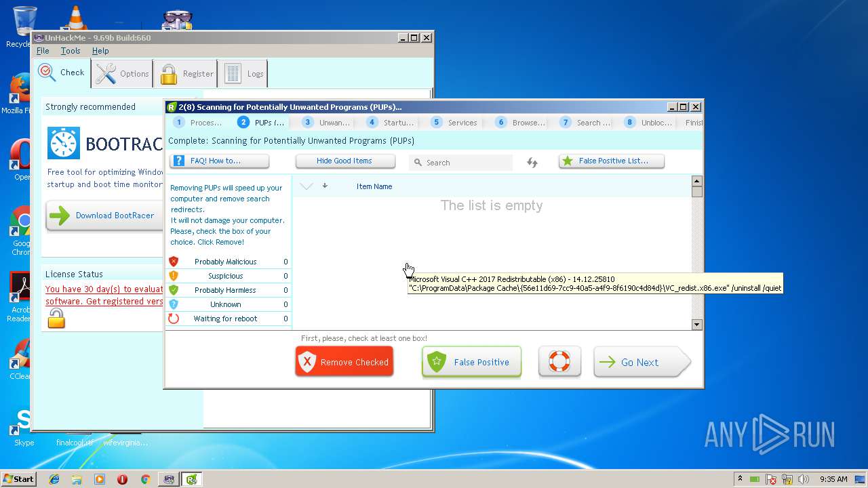Image resolution: width=868 pixels, height=488 pixels.
Task: Go to step 3 Unwanted
Action: point(326,123)
